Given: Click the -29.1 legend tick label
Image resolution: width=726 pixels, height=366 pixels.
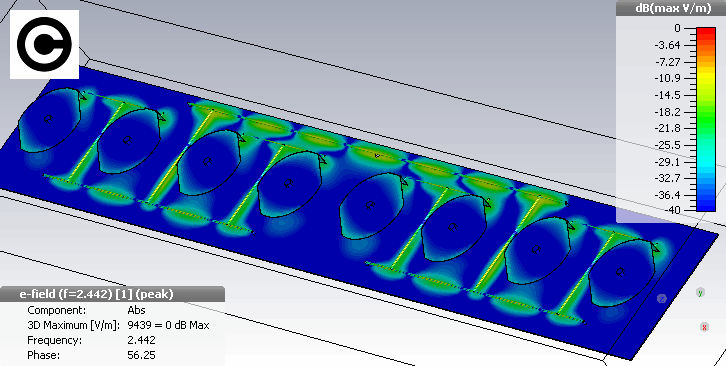Looking at the screenshot, I should [x=667, y=162].
